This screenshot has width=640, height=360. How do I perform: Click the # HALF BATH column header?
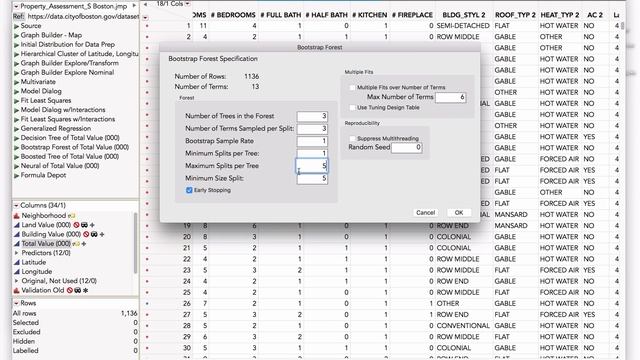tap(327, 15)
